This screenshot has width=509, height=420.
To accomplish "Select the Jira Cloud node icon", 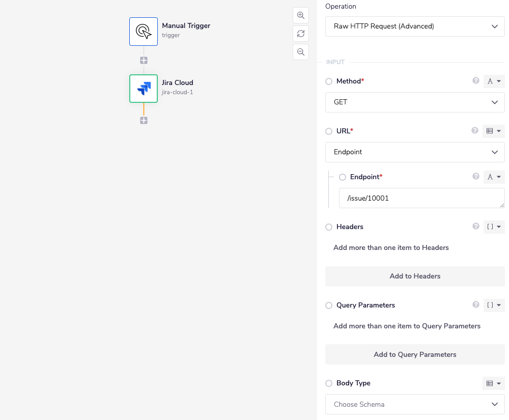I will [144, 88].
